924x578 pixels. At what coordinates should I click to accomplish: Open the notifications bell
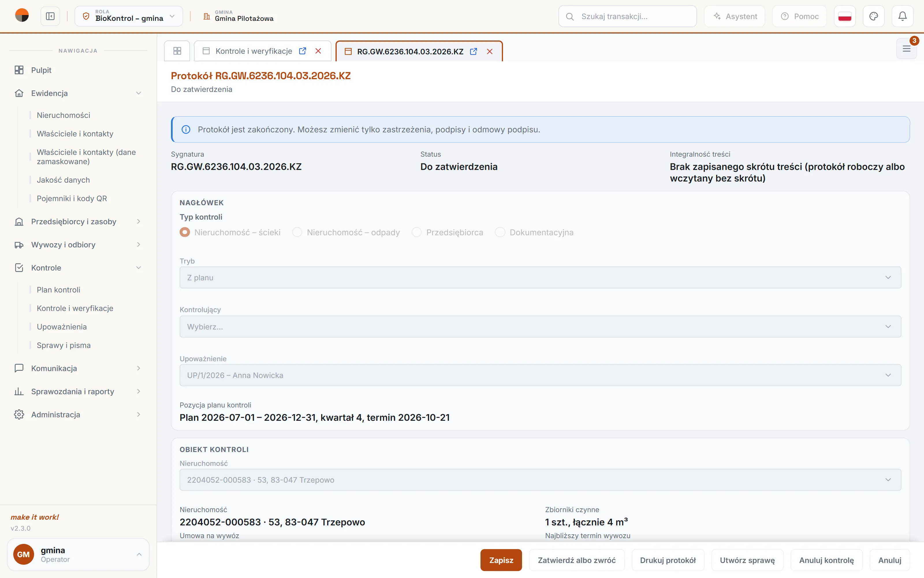point(902,16)
